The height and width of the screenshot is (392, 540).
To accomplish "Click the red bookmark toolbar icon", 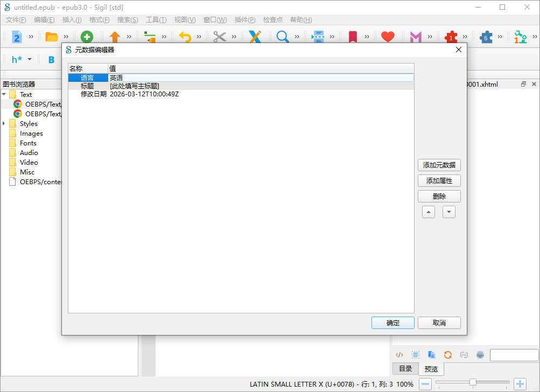I will (353, 37).
